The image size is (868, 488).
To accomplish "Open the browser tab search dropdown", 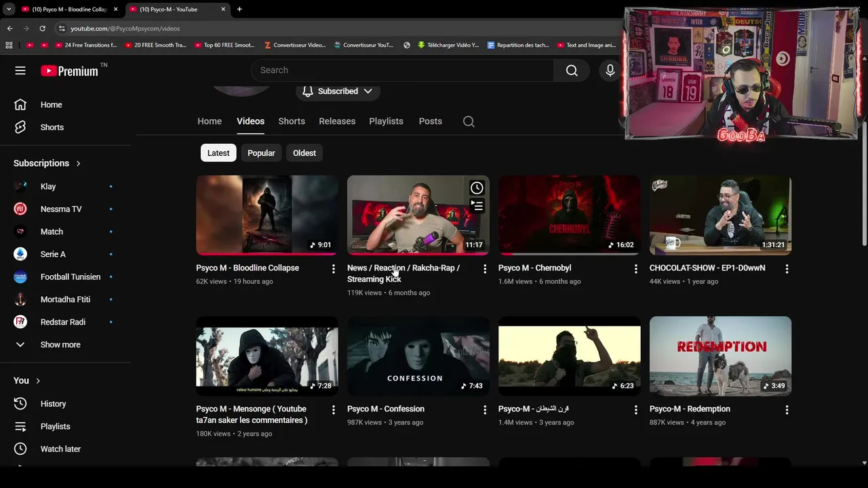I will 8,9.
